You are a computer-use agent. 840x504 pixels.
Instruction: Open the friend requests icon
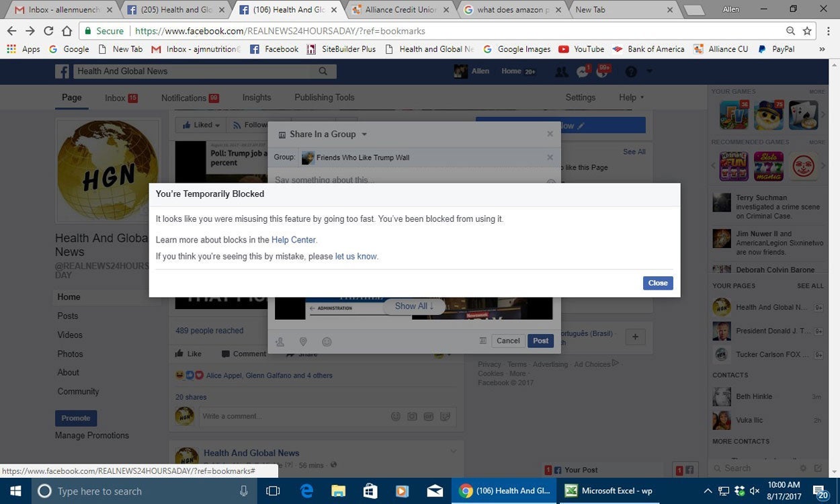(x=561, y=71)
